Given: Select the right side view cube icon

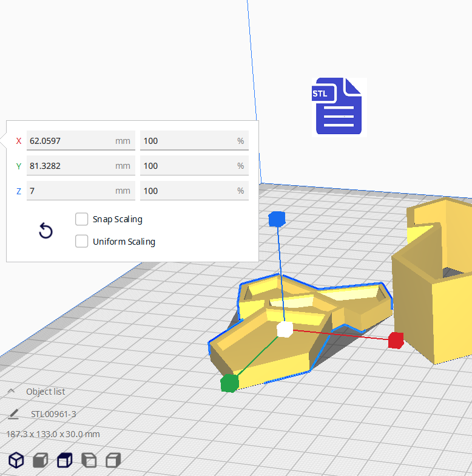Looking at the screenshot, I should (113, 460).
